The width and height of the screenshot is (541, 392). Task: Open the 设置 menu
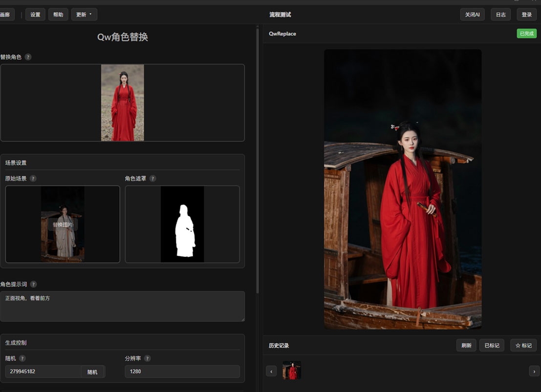35,15
